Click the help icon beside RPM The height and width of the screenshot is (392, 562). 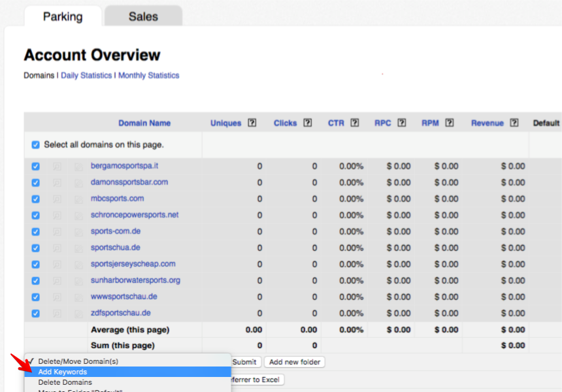pos(450,123)
